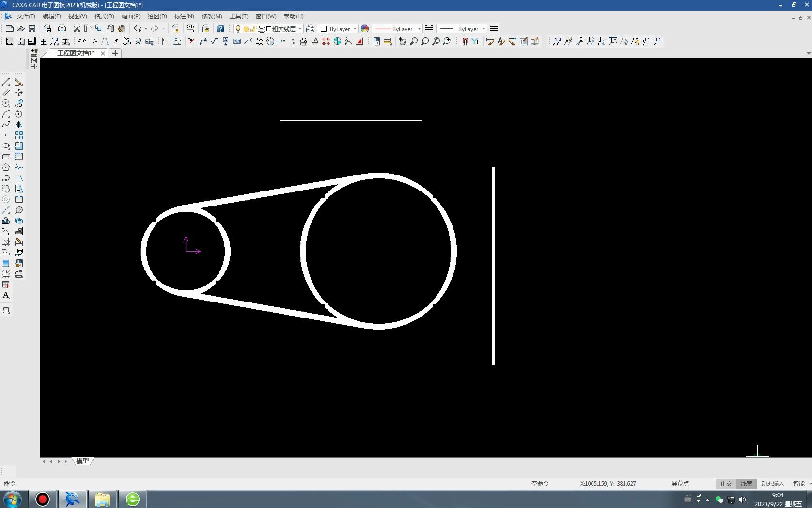This screenshot has width=812, height=508.
Task: Click the surface roughness checkmark icon
Action: pos(214,41)
